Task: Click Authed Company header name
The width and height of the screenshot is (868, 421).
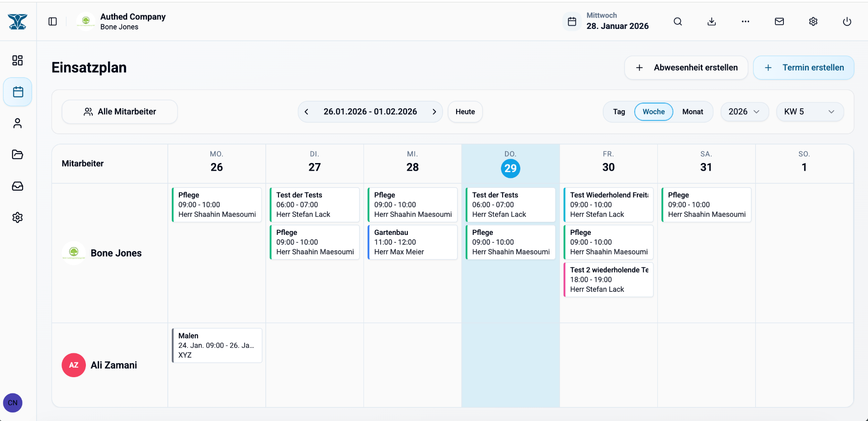Action: (133, 17)
